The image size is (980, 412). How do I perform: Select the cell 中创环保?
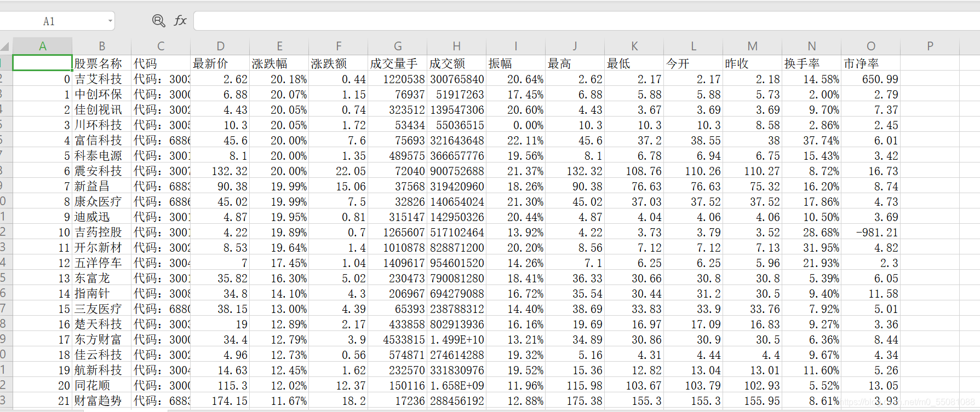click(102, 94)
